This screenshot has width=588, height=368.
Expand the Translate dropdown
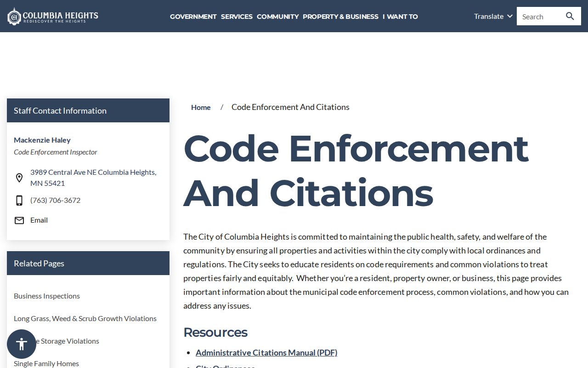[x=493, y=16]
